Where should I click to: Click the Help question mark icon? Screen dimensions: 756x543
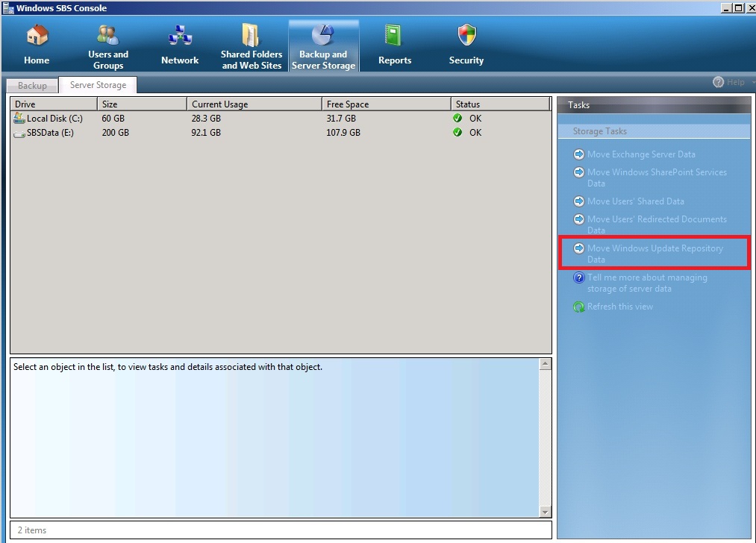[x=719, y=82]
